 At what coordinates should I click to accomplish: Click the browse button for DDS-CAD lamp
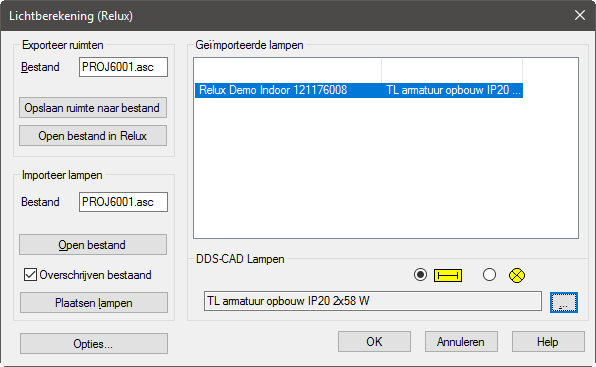564,302
